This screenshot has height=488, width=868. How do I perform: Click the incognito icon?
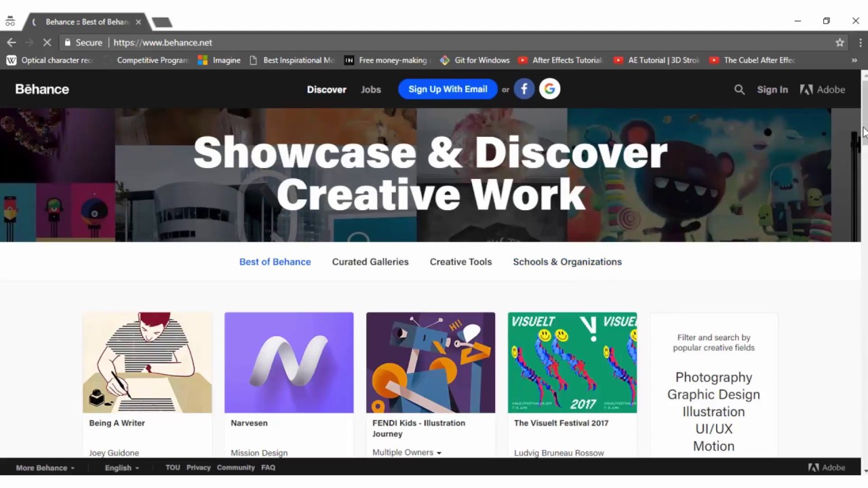(10, 22)
